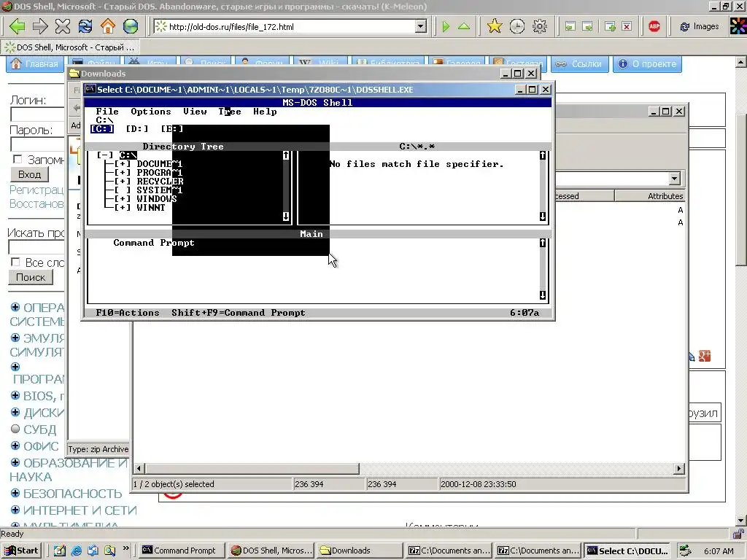
Task: Open the Регистрация link in sidebar
Action: (36, 190)
